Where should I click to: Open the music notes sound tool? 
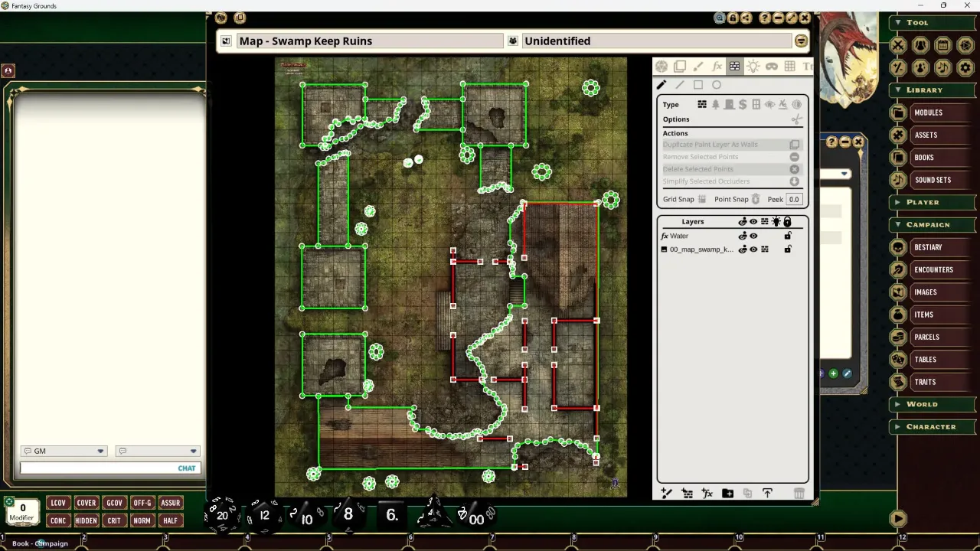(943, 68)
